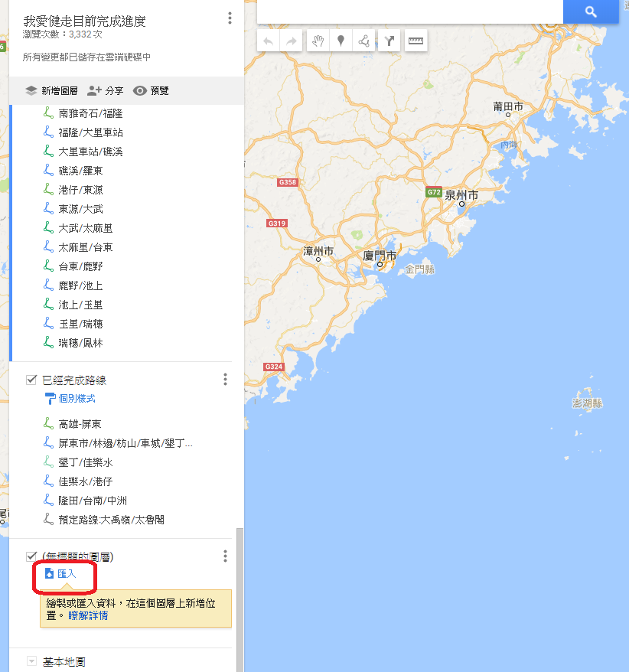Select the draw line tool
The width and height of the screenshot is (629, 672).
click(x=363, y=41)
